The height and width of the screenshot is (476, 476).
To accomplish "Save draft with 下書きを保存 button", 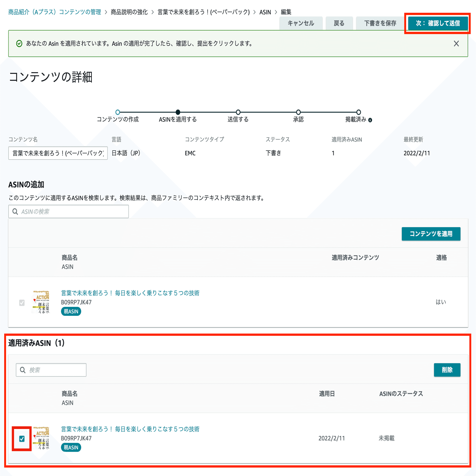I will (380, 23).
